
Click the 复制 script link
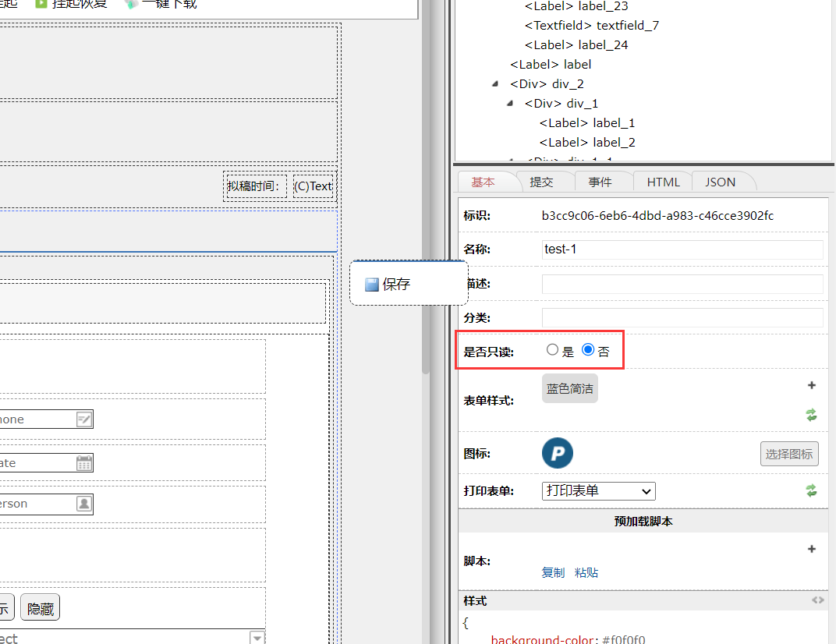pos(553,572)
